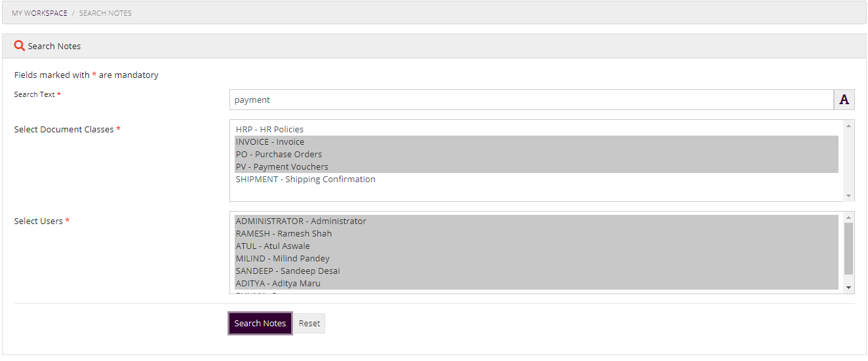This screenshot has height=361, width=868.
Task: Focus the Search Text field containing 'payment'
Action: 532,100
